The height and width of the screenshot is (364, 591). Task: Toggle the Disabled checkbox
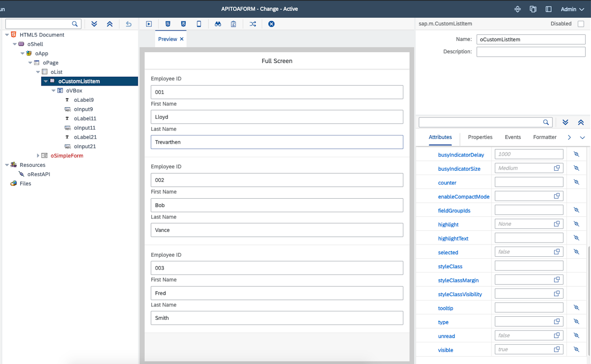[581, 24]
